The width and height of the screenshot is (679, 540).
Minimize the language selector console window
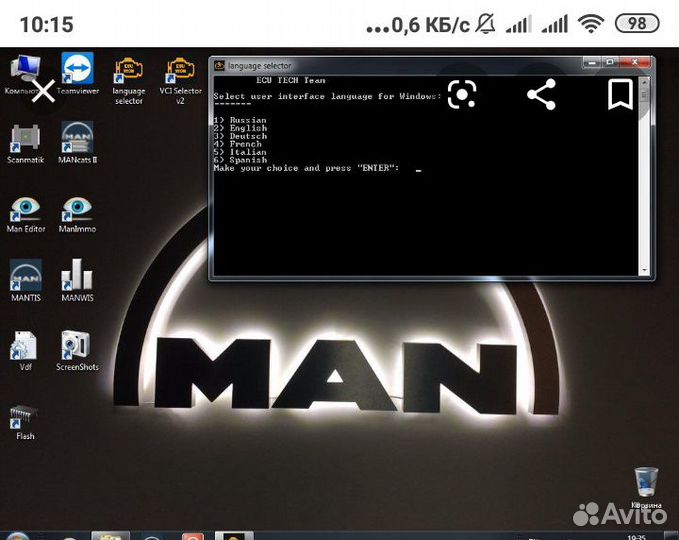click(592, 62)
